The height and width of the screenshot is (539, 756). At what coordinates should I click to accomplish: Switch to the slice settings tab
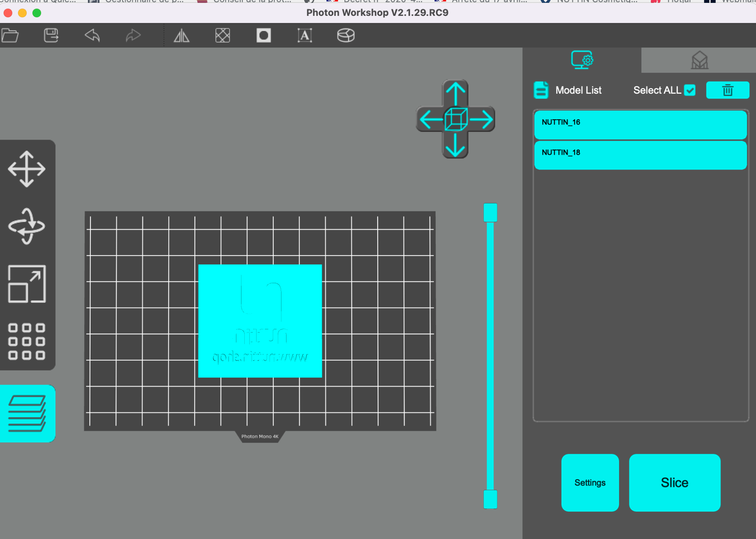[x=582, y=60]
